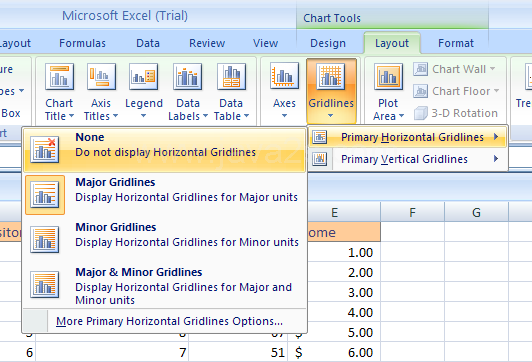This screenshot has height=362, width=532.
Task: Click the Data Table icon
Action: coord(231,76)
